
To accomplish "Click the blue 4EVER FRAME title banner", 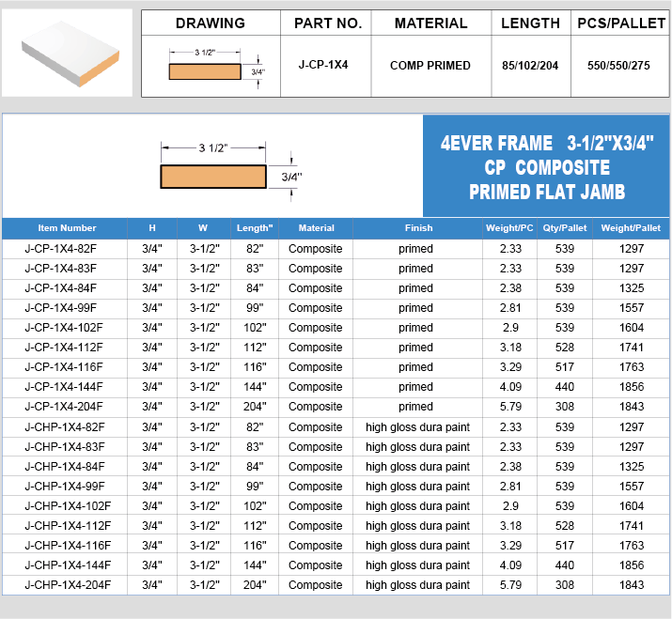I will click(x=546, y=165).
